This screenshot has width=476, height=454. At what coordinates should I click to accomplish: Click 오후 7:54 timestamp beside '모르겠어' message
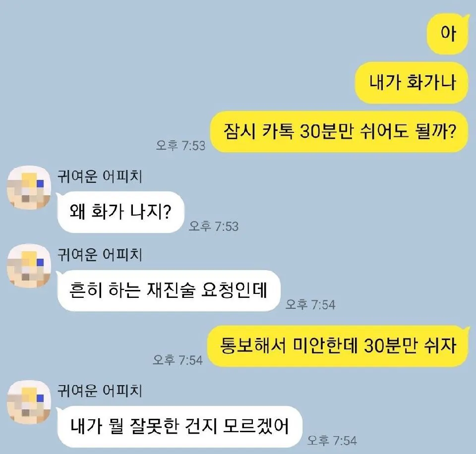point(332,440)
